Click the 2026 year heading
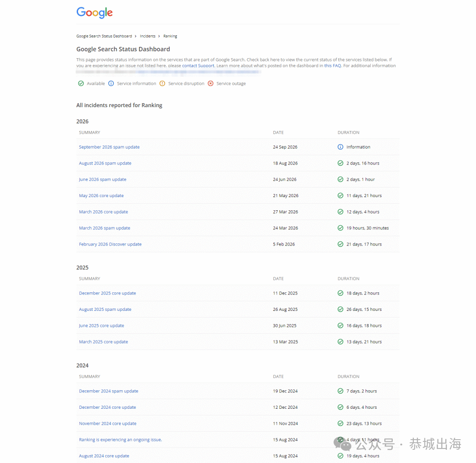The image size is (476, 463). (82, 122)
